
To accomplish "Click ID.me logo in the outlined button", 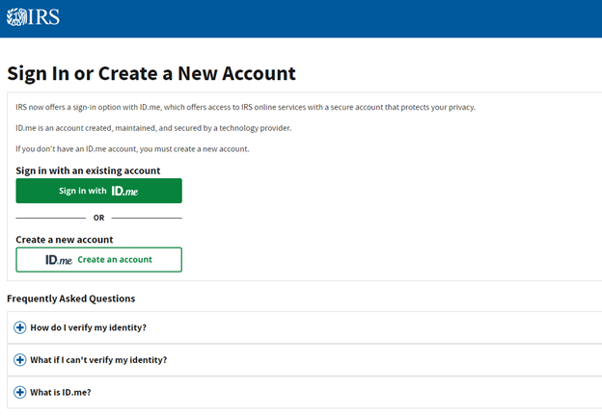I will point(58,260).
